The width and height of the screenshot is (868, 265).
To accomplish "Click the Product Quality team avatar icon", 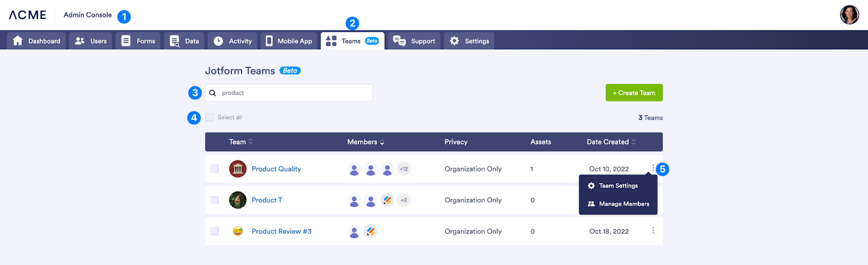I will [x=238, y=169].
